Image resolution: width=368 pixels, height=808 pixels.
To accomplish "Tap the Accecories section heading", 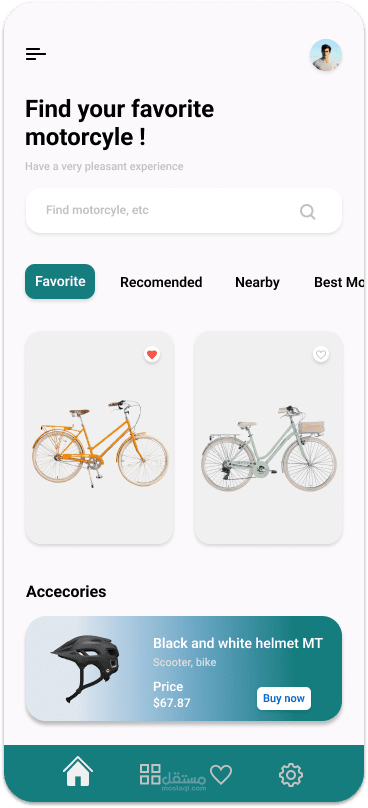I will 66,592.
